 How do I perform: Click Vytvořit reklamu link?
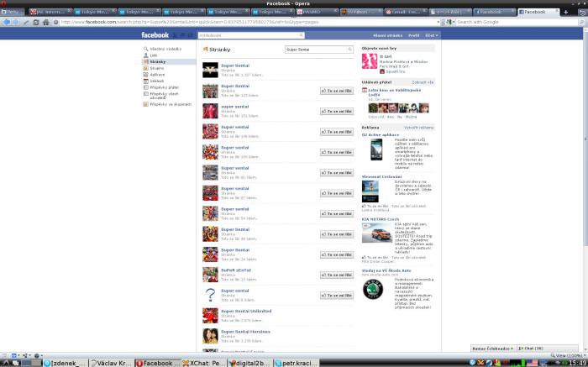point(419,128)
